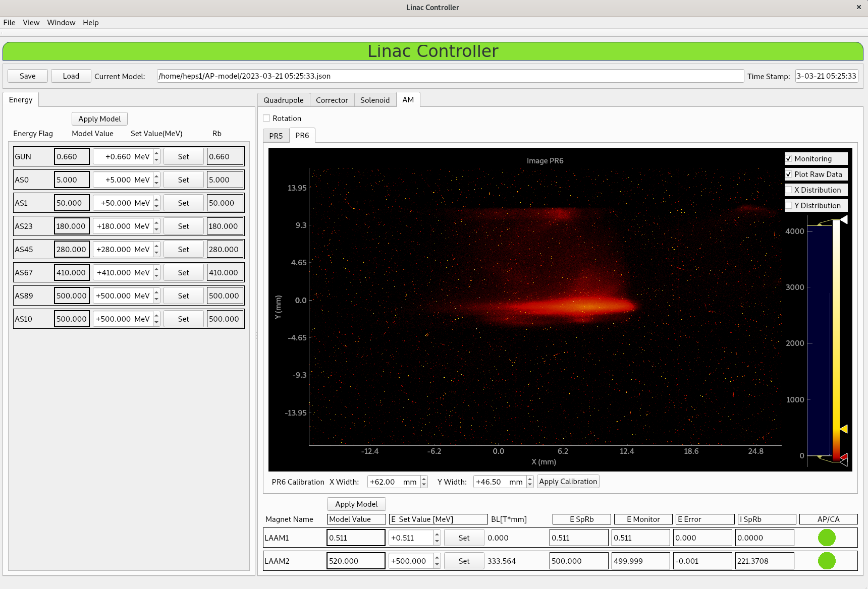Click the green LAAM1 status indicator
The width and height of the screenshot is (868, 589).
click(x=827, y=538)
